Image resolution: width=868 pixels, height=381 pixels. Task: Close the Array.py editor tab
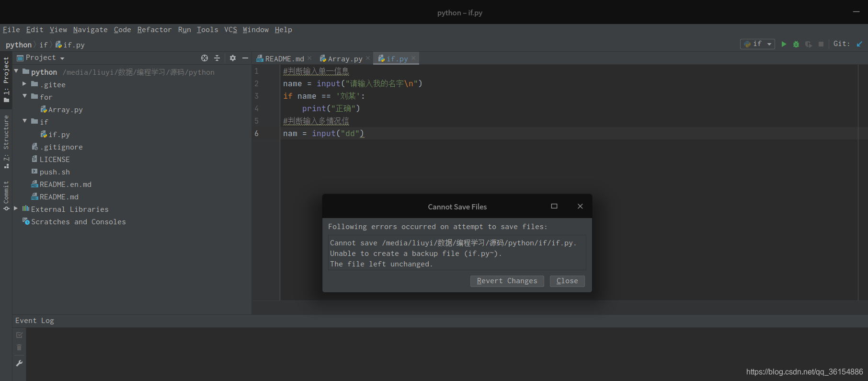368,58
